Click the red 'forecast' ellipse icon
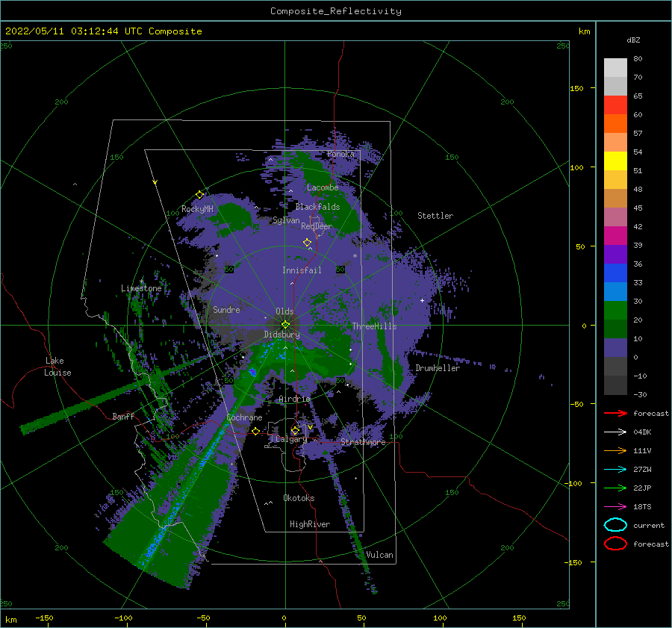Image resolution: width=672 pixels, height=628 pixels. point(615,544)
